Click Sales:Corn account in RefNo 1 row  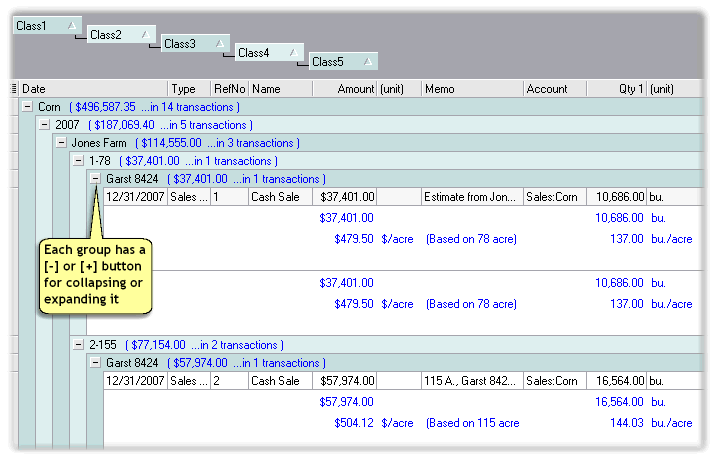[555, 197]
